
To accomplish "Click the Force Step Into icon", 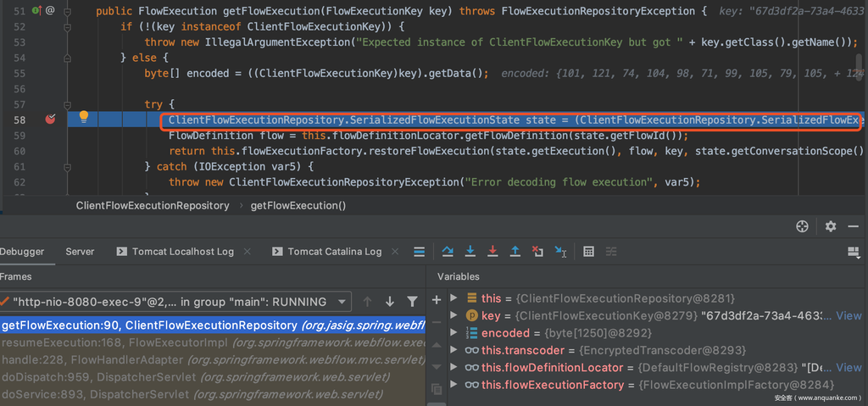I will pyautogui.click(x=492, y=252).
